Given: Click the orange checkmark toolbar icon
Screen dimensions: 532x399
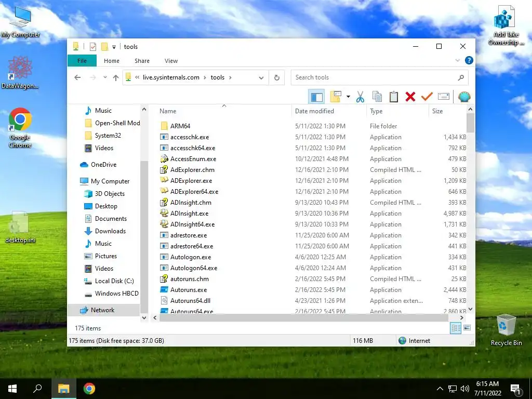Looking at the screenshot, I should [x=427, y=97].
